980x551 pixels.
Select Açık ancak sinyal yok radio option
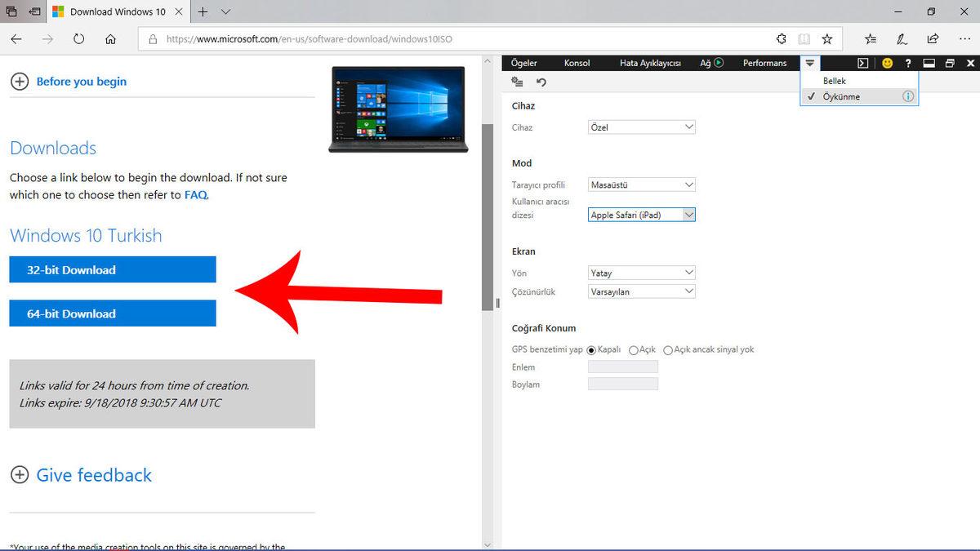(668, 350)
